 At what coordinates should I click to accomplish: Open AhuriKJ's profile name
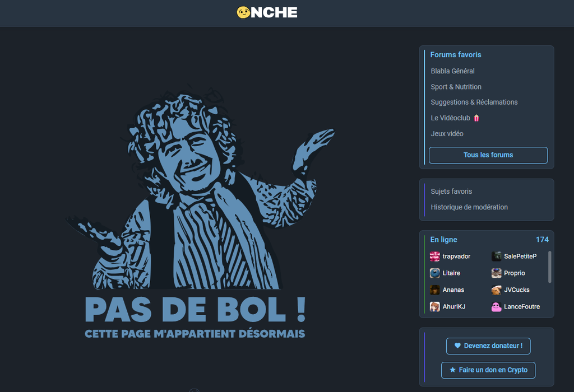tap(454, 307)
